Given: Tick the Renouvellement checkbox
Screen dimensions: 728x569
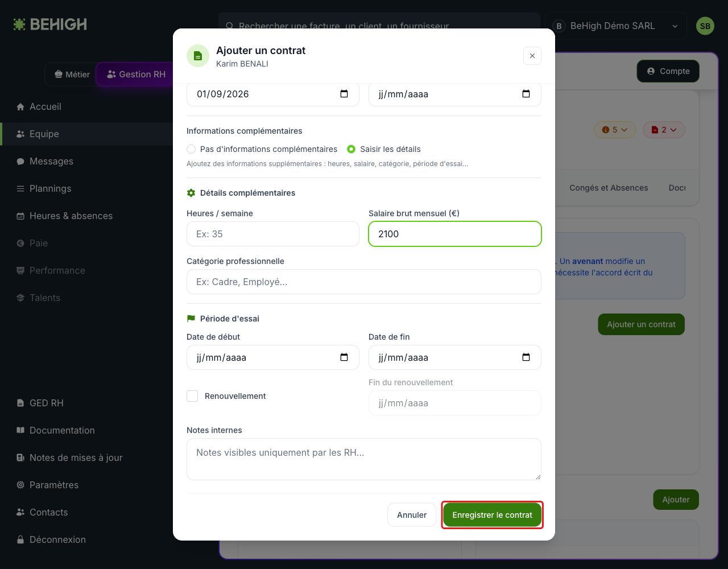Looking at the screenshot, I should [x=192, y=396].
